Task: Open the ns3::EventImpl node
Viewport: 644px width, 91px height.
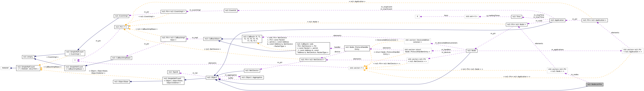Action: (x=121, y=16)
